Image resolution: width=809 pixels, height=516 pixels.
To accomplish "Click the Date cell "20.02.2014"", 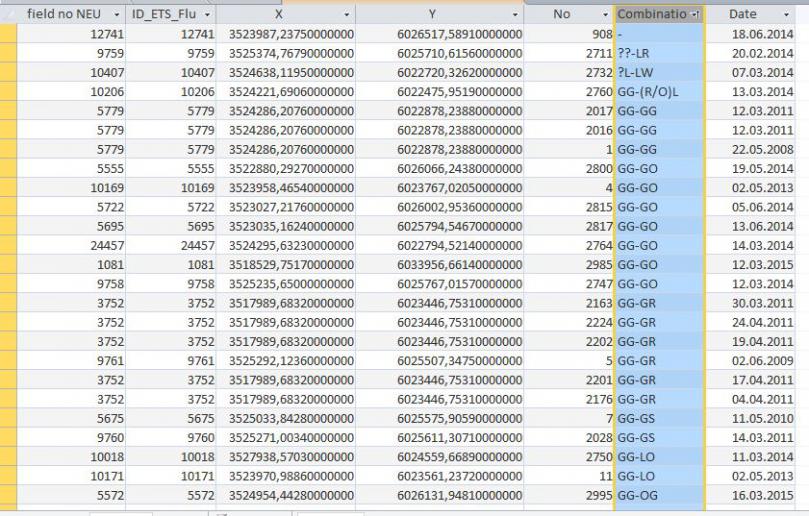I will point(751,54).
